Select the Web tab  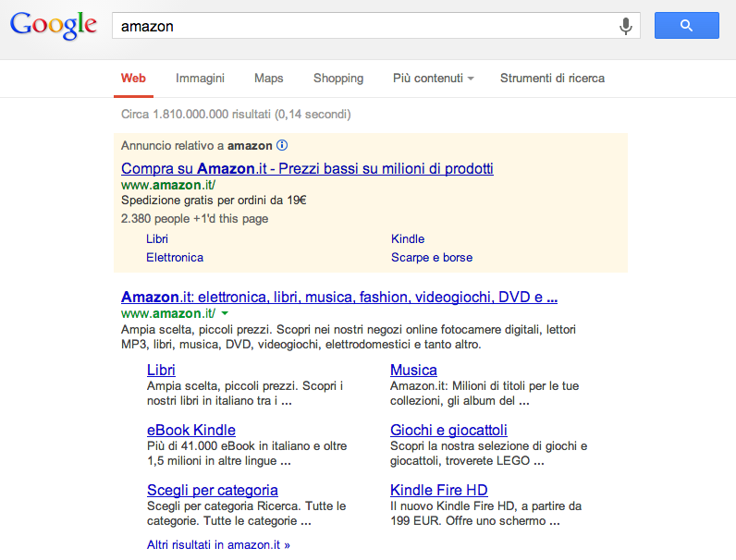[x=133, y=78]
